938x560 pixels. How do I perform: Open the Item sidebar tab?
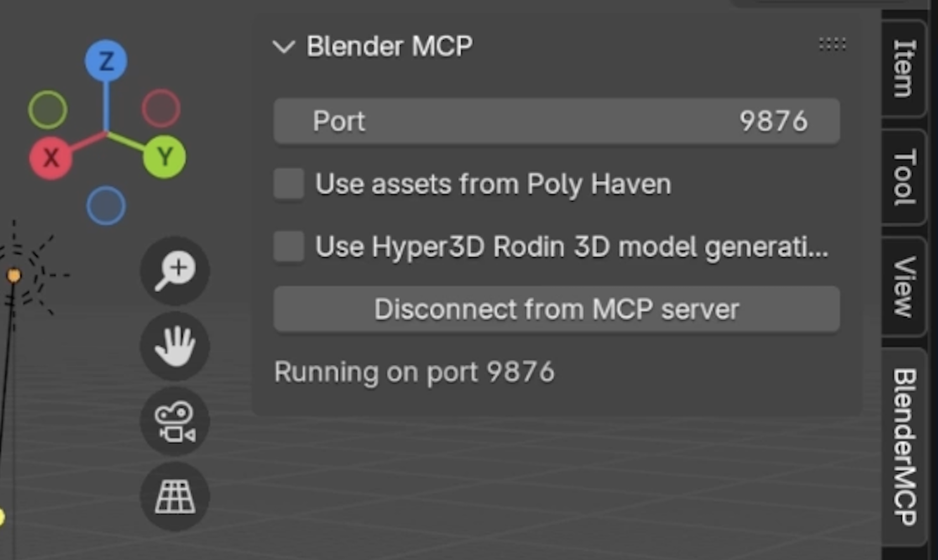[904, 68]
